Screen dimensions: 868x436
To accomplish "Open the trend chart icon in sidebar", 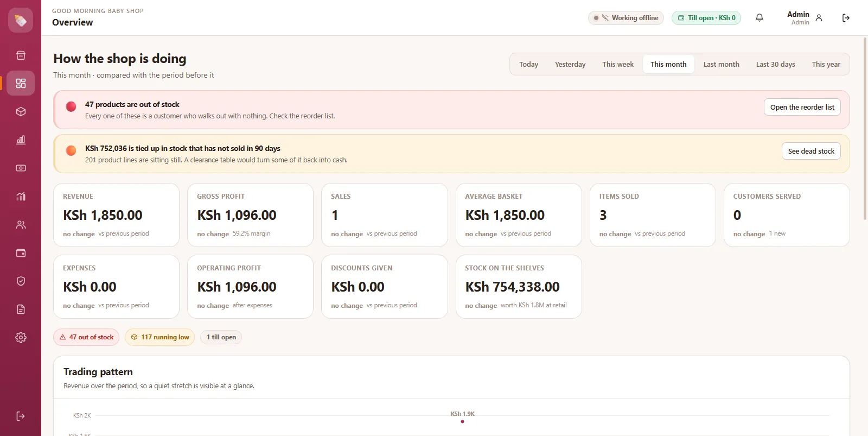I will (x=21, y=196).
